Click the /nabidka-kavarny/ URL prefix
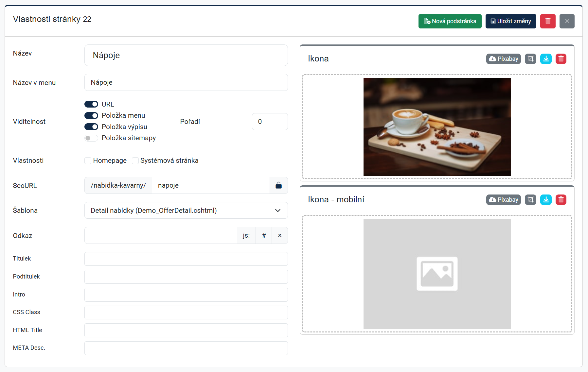Screen dimensions: 588x372 [x=118, y=185]
